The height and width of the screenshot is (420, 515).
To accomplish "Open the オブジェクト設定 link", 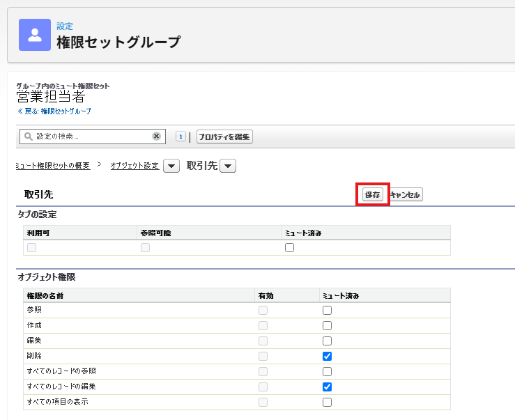I will tap(134, 166).
